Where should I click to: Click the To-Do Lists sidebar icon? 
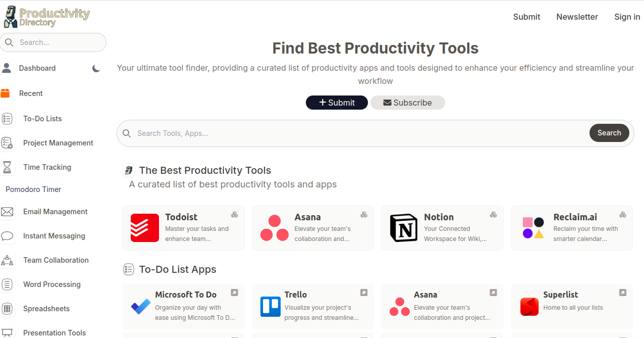tap(7, 119)
